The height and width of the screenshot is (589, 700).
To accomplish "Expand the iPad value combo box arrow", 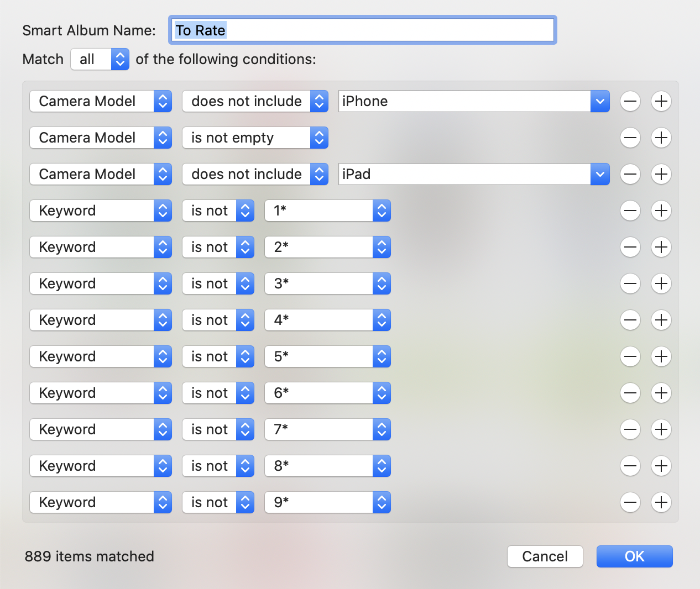I will [600, 174].
